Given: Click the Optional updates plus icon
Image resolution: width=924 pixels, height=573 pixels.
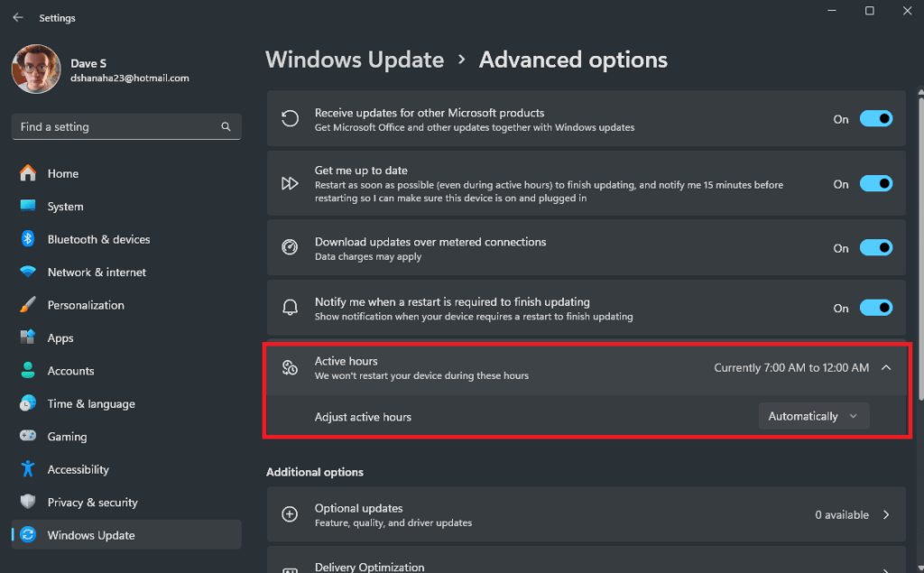Looking at the screenshot, I should 290,514.
